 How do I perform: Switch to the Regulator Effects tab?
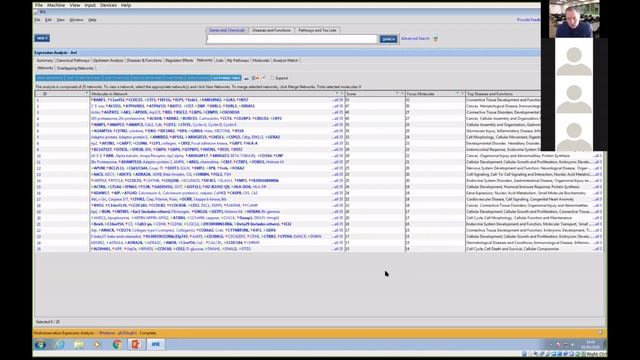179,60
